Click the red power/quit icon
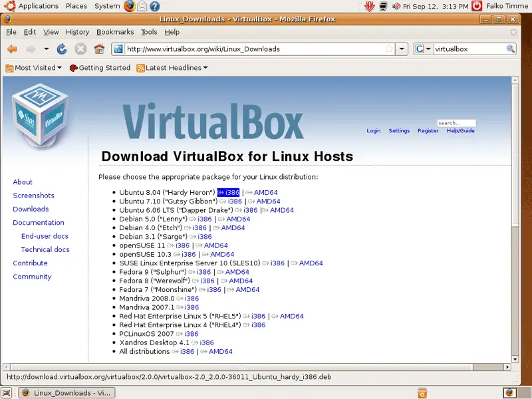Viewport: 532px width, 399px height. coord(477,6)
